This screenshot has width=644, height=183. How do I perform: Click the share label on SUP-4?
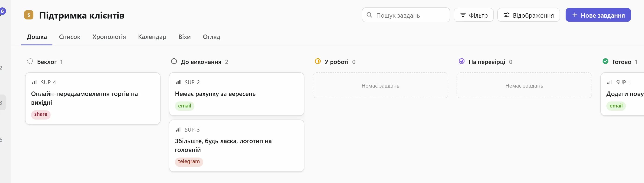41,114
